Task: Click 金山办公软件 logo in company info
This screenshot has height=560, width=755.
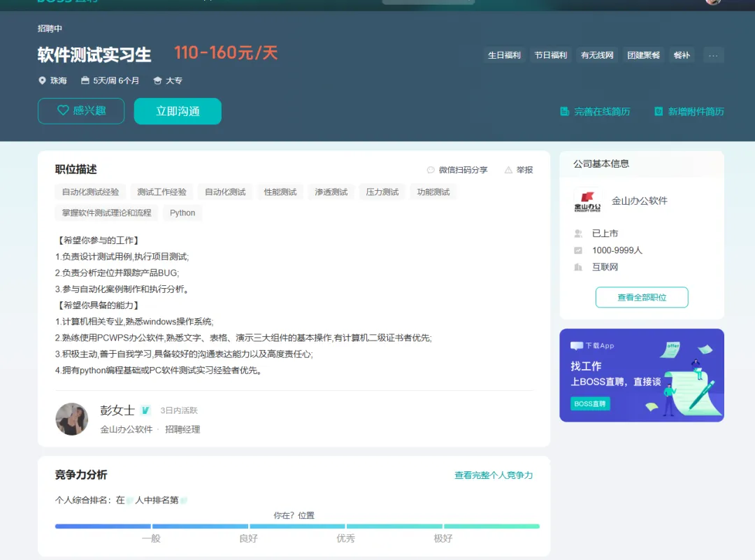Action: [x=587, y=201]
